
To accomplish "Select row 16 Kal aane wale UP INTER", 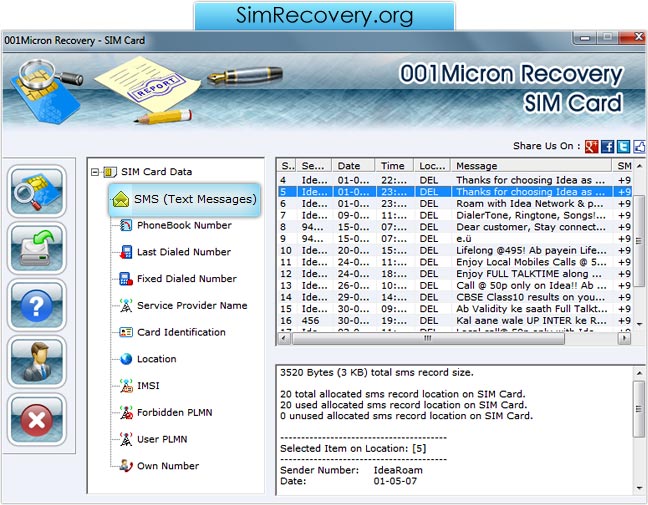I will (x=455, y=321).
